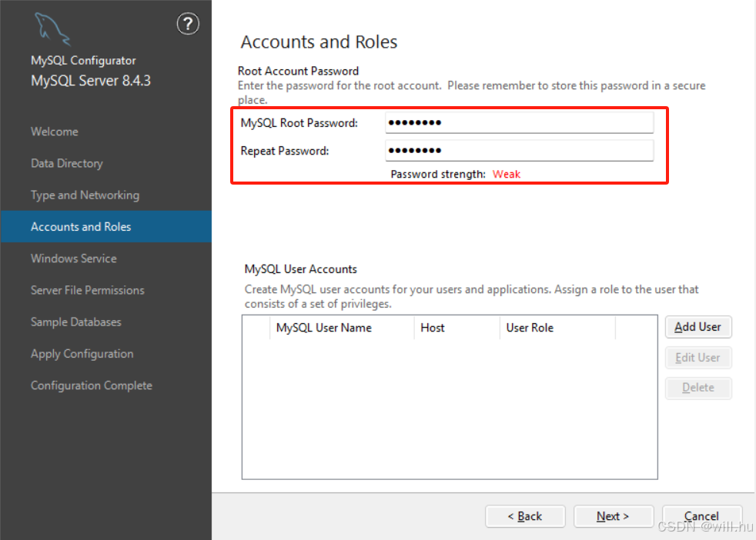Click the Host column header
This screenshot has height=540, width=756.
pos(457,328)
